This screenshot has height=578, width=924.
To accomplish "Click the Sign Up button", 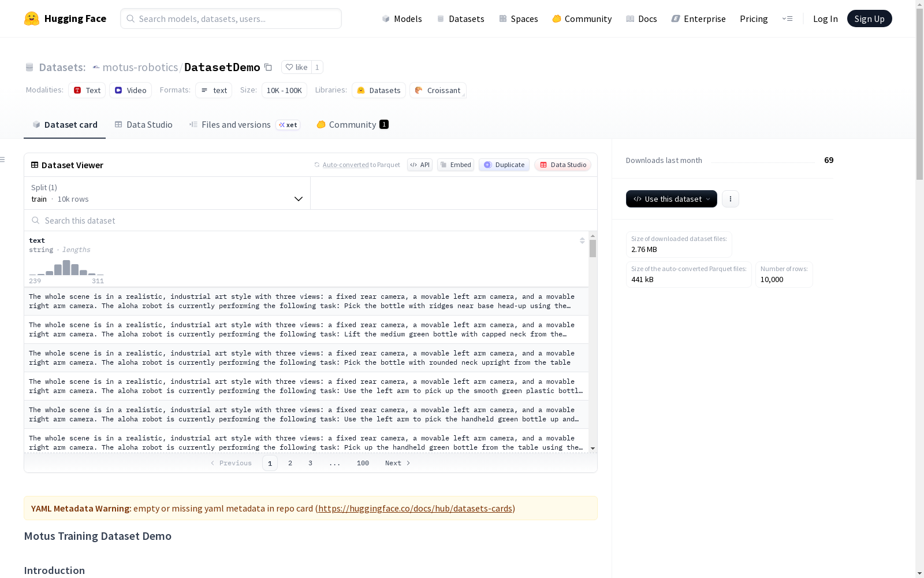I will click(x=869, y=18).
